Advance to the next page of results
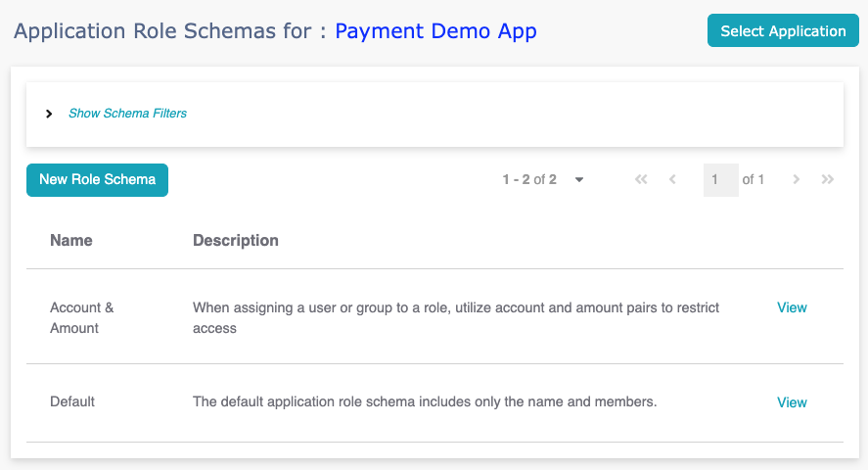This screenshot has width=868, height=470. pyautogui.click(x=796, y=179)
